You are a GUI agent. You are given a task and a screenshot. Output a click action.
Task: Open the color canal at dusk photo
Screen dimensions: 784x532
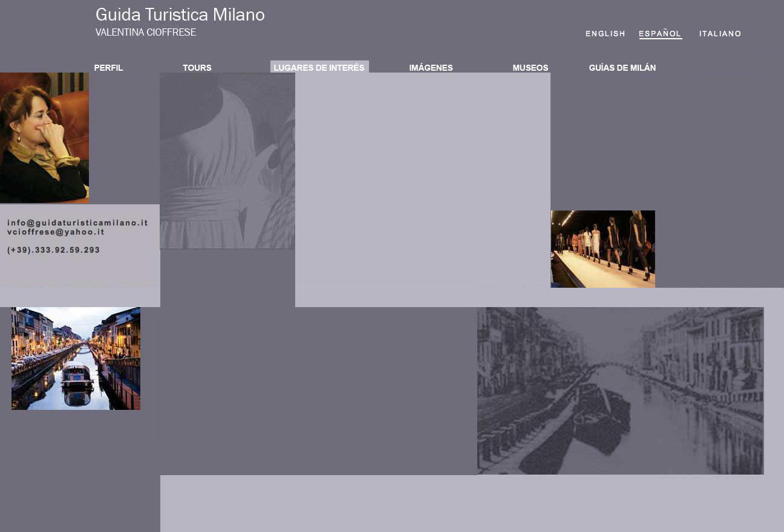pos(76,358)
